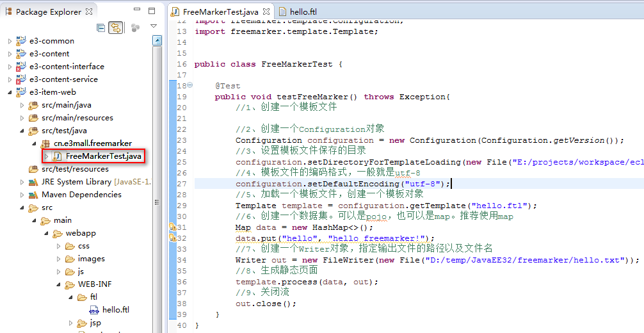Expand src/main/resources source folder

[x=22, y=118]
